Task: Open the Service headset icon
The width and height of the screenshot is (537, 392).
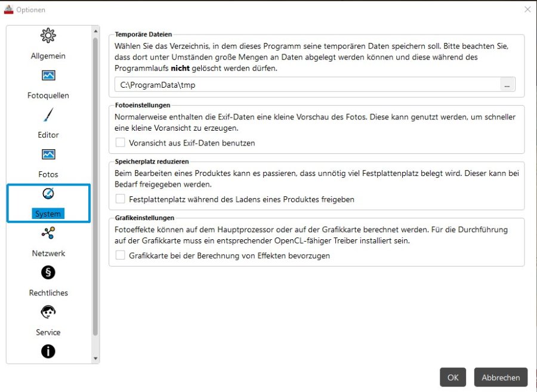Action: 48,312
